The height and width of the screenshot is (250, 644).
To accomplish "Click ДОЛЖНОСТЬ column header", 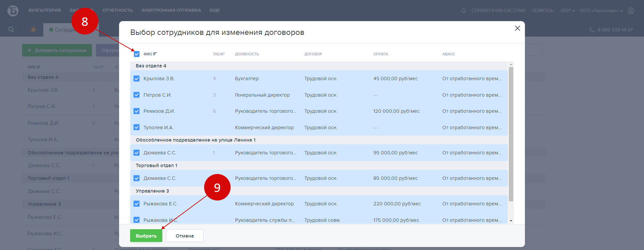I will 247,54.
